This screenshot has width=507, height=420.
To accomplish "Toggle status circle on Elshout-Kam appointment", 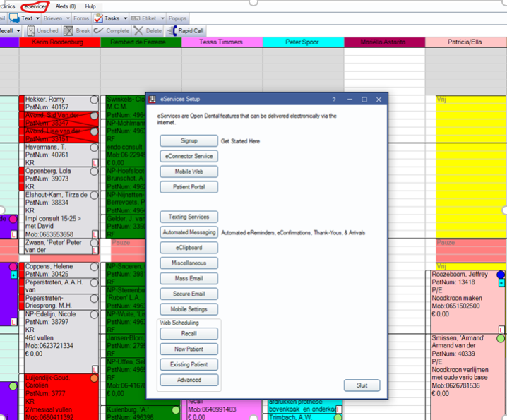I will [x=94, y=196].
